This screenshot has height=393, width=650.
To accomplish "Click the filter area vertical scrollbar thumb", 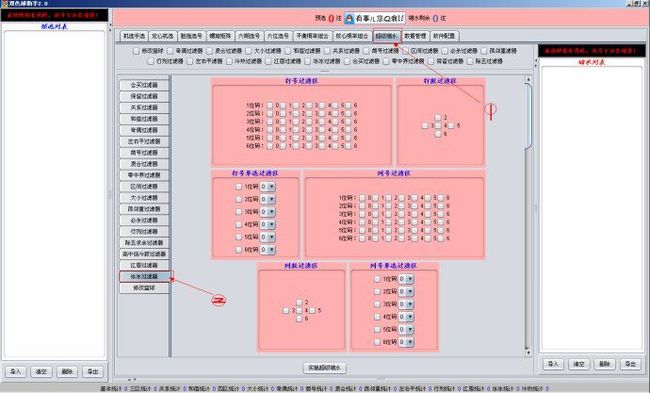I will click(528, 115).
